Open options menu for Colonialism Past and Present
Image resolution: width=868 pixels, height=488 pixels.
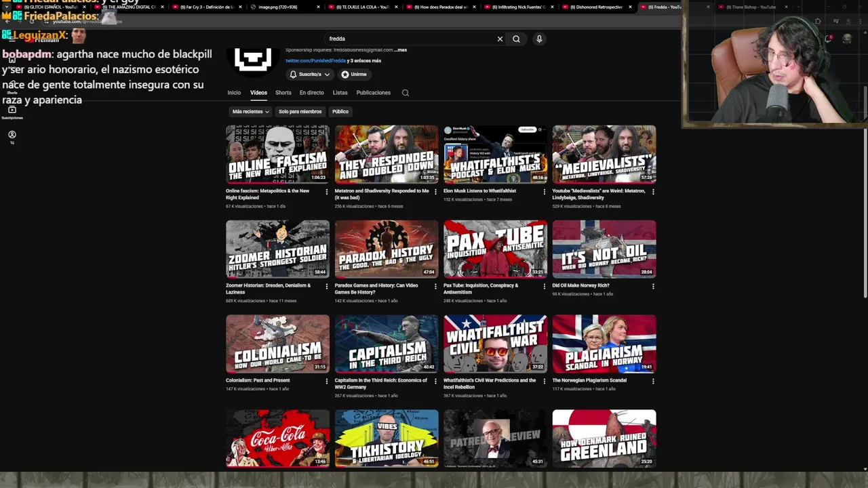click(327, 382)
